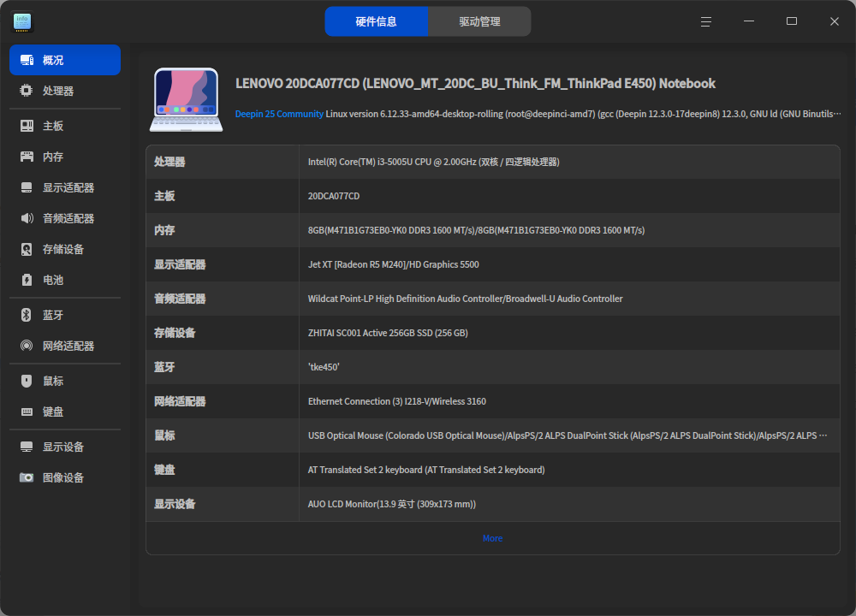Select the 20DCA077CD motherboard value cell

pyautogui.click(x=334, y=197)
